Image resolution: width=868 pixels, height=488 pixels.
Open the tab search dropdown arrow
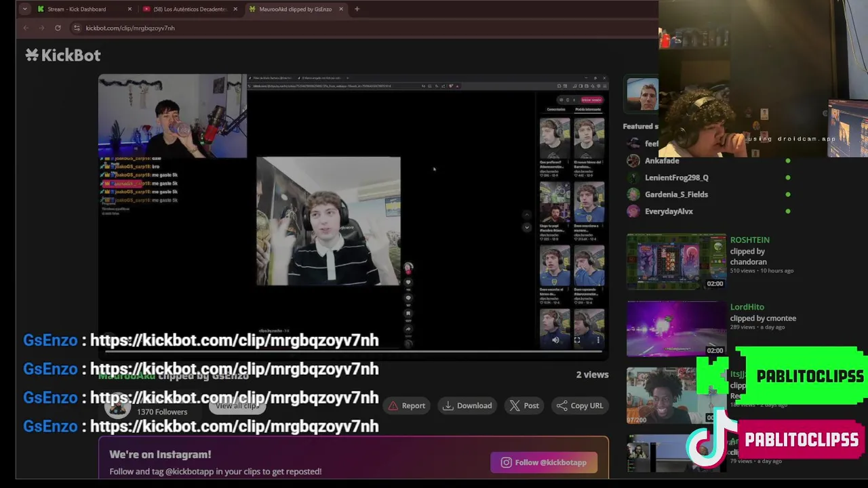[24, 9]
